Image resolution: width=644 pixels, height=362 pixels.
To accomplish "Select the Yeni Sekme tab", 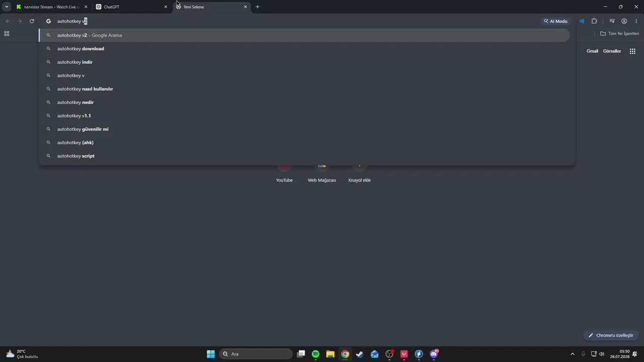I will [211, 7].
